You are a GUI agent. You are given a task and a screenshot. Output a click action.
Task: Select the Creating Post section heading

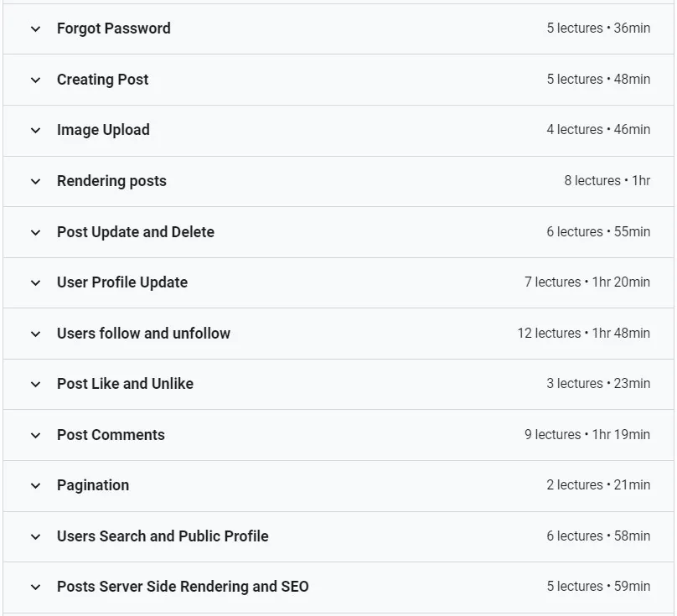click(x=103, y=80)
